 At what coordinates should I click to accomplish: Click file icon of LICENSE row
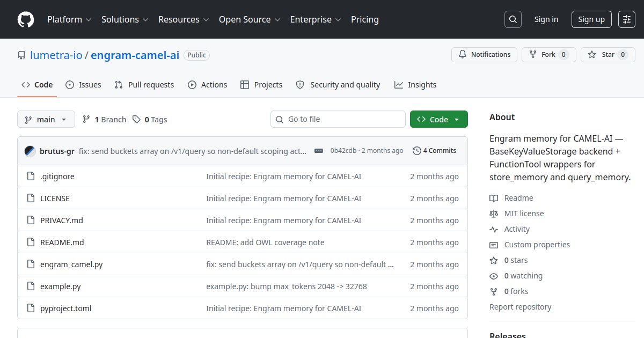tap(31, 199)
